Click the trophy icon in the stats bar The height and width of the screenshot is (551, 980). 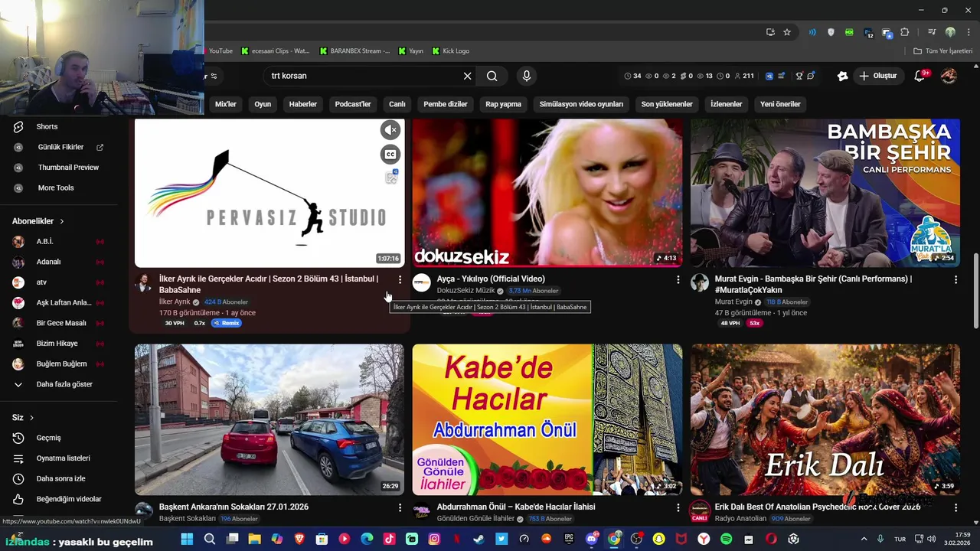[x=799, y=76]
